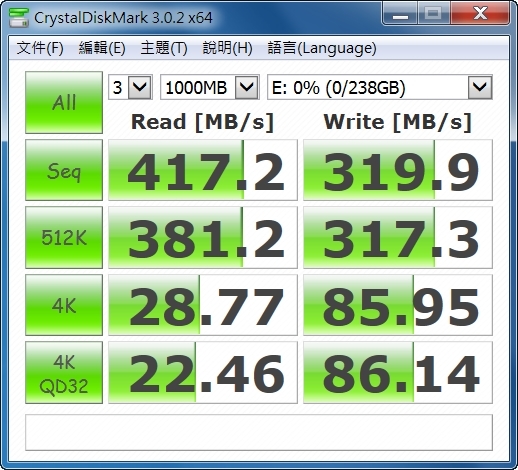The width and height of the screenshot is (518, 470).
Task: Click the empty comment text field
Action: [259, 432]
